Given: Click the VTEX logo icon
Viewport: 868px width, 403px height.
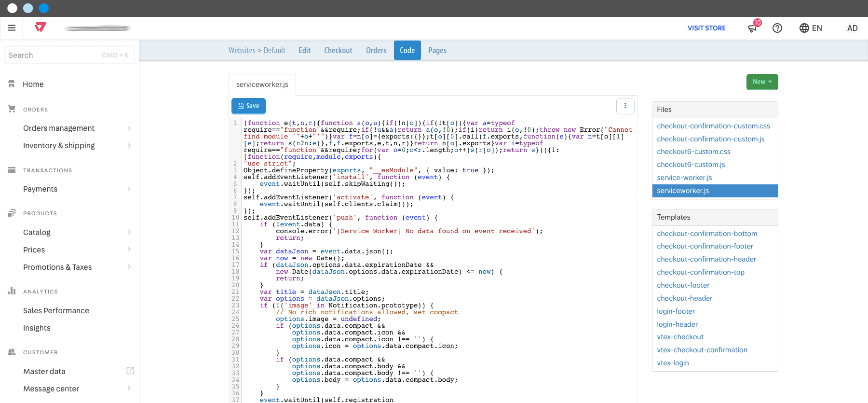Looking at the screenshot, I should click(41, 28).
